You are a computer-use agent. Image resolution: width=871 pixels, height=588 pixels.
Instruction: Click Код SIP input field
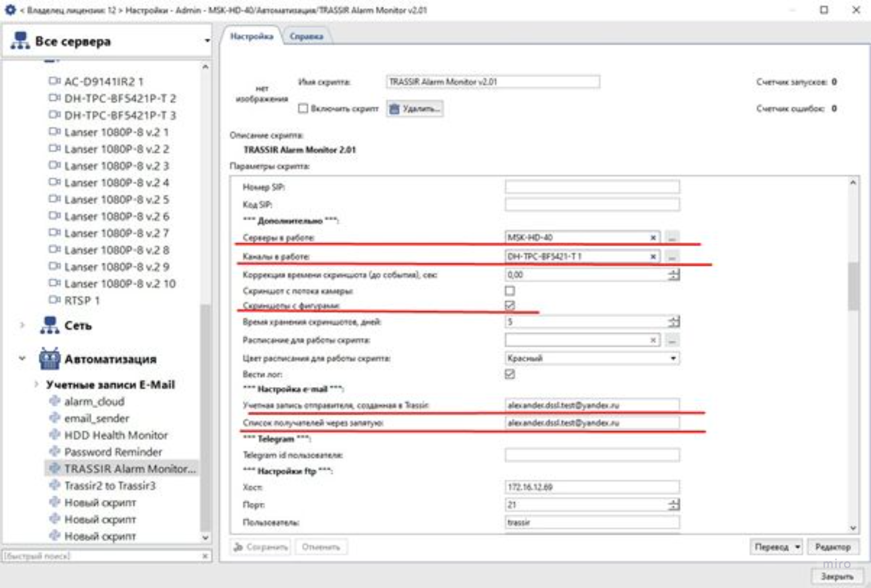[592, 204]
